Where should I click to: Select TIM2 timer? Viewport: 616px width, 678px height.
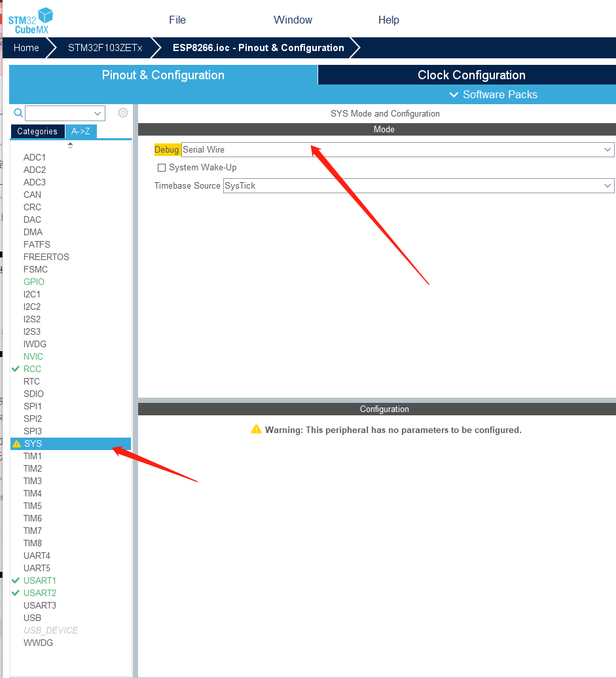click(x=32, y=469)
